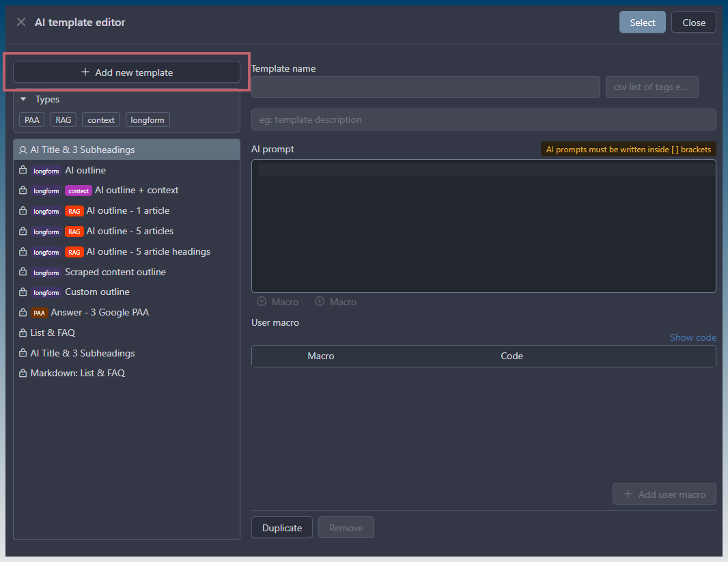Viewport: 728px width, 562px height.
Task: Click the lock icon beside AI outline
Action: (23, 170)
